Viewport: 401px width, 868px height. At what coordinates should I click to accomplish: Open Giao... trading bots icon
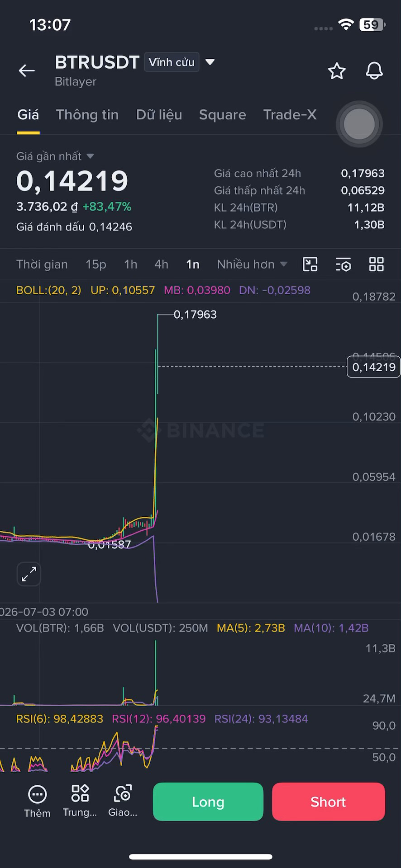pos(123,793)
